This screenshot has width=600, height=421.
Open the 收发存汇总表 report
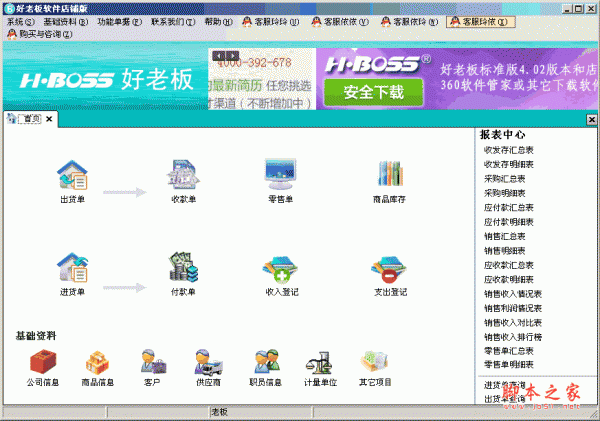pyautogui.click(x=509, y=150)
